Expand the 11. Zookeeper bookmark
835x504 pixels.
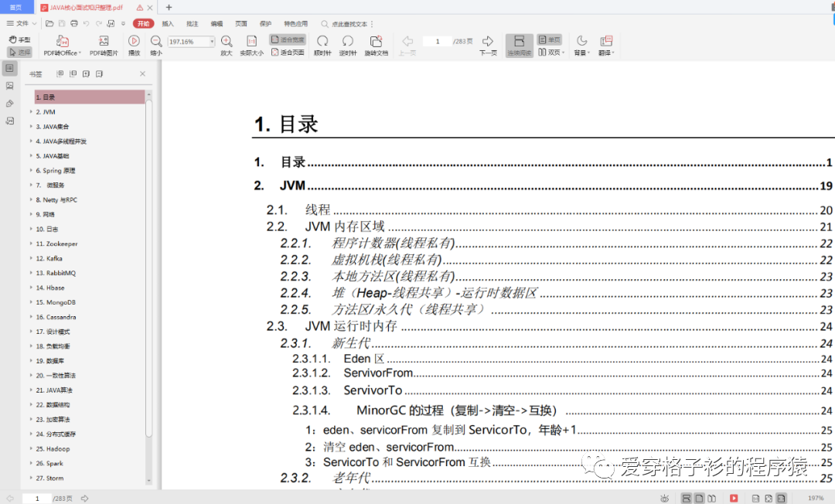[x=31, y=243]
